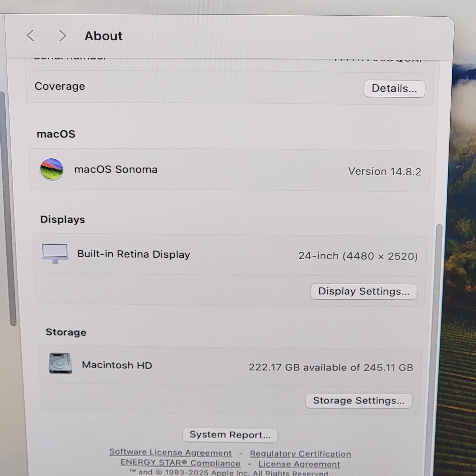Click the Macintosh HD drive icon

(60, 363)
